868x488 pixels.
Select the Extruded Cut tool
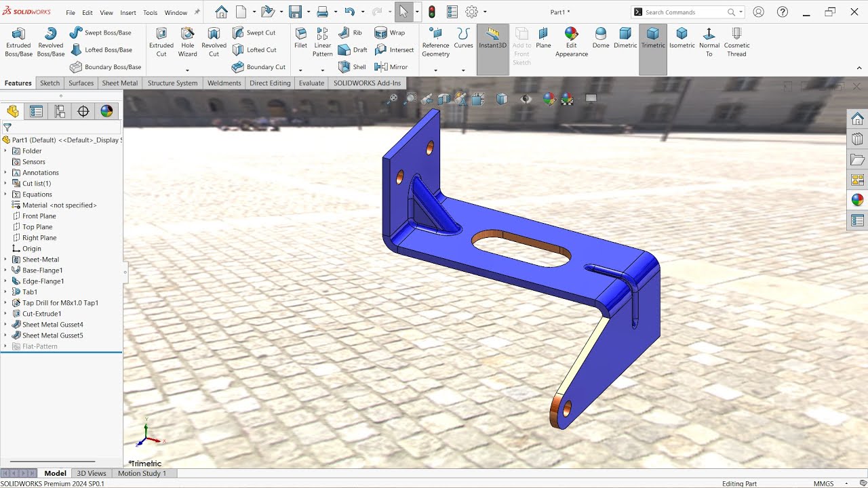[161, 42]
